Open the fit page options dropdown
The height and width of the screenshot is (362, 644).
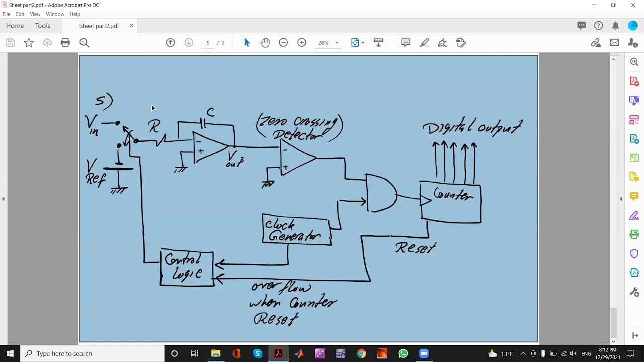(358, 43)
